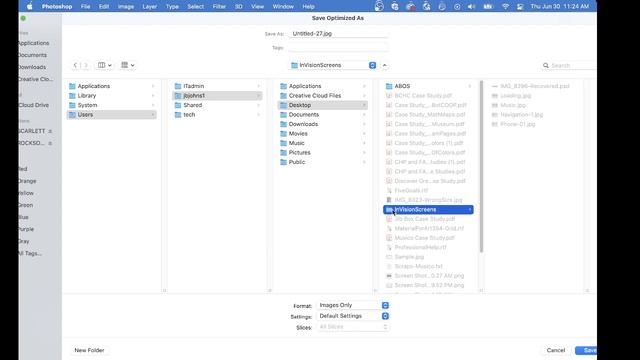Open Control Center from menu bar

pos(520,7)
